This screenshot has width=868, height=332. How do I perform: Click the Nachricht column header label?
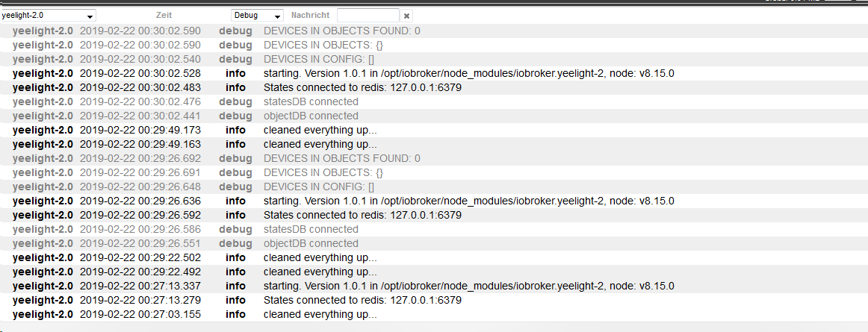pos(310,16)
